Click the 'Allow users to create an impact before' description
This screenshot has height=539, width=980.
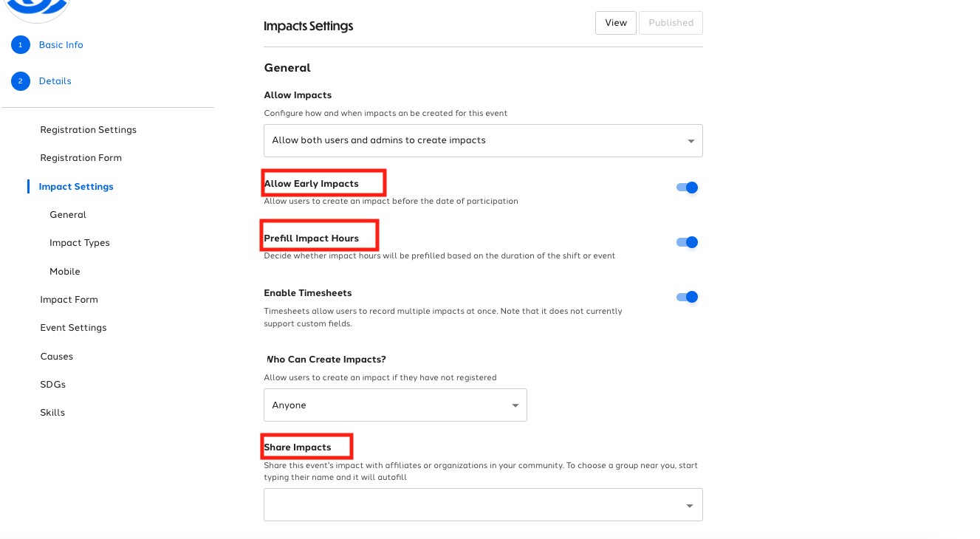coord(391,202)
